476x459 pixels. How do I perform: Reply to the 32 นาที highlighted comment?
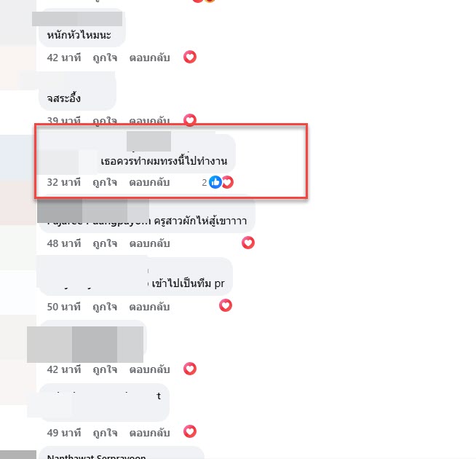[149, 182]
